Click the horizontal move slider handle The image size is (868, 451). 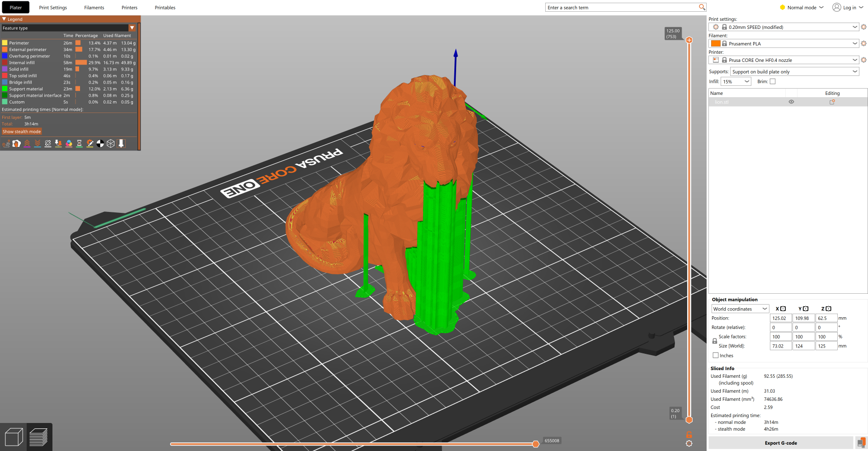[536, 444]
